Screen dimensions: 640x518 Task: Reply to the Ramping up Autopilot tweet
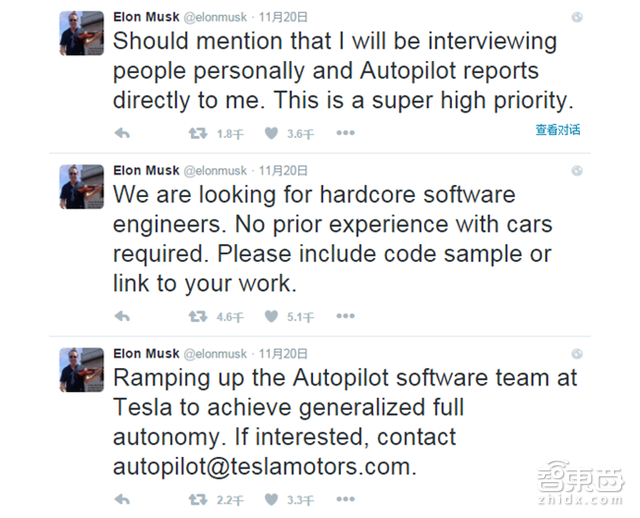point(122,499)
